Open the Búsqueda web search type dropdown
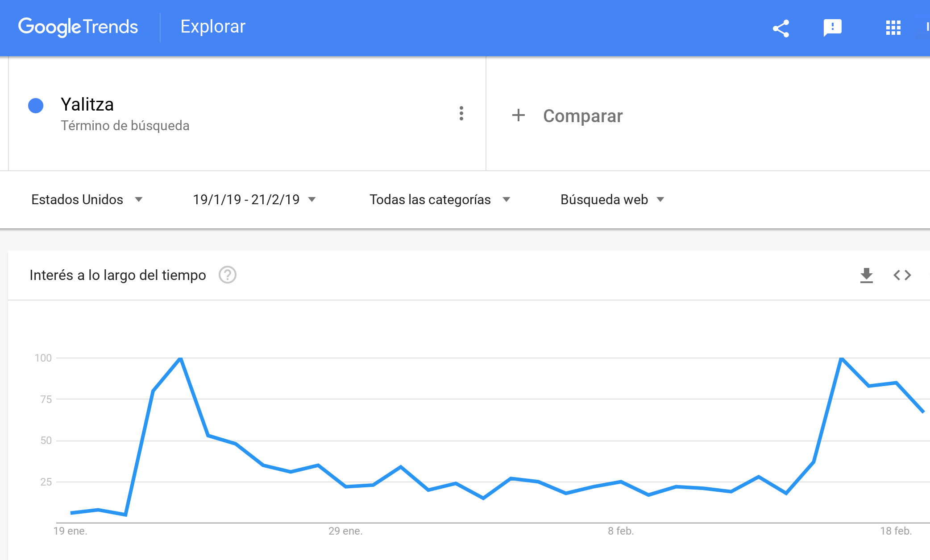The height and width of the screenshot is (560, 930). coord(612,200)
